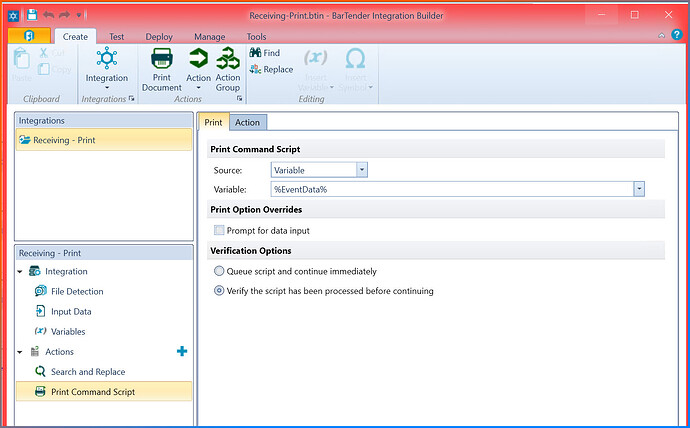Open the Tools ribbon tab
Viewport: 690px width, 428px height.
[256, 37]
